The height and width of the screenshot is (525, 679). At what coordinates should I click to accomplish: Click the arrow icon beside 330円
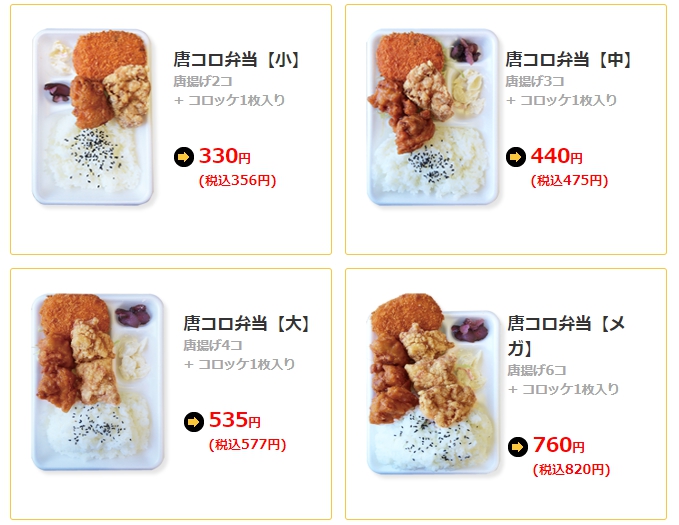point(184,157)
